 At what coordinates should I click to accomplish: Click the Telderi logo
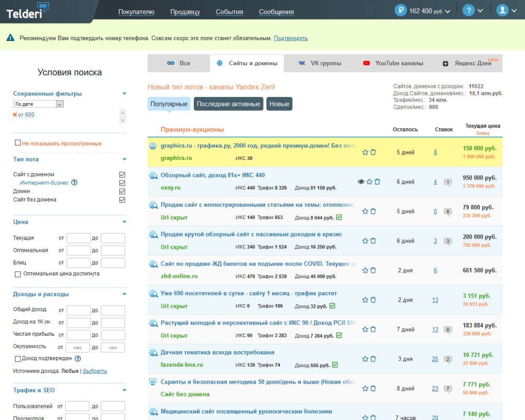(x=28, y=11)
